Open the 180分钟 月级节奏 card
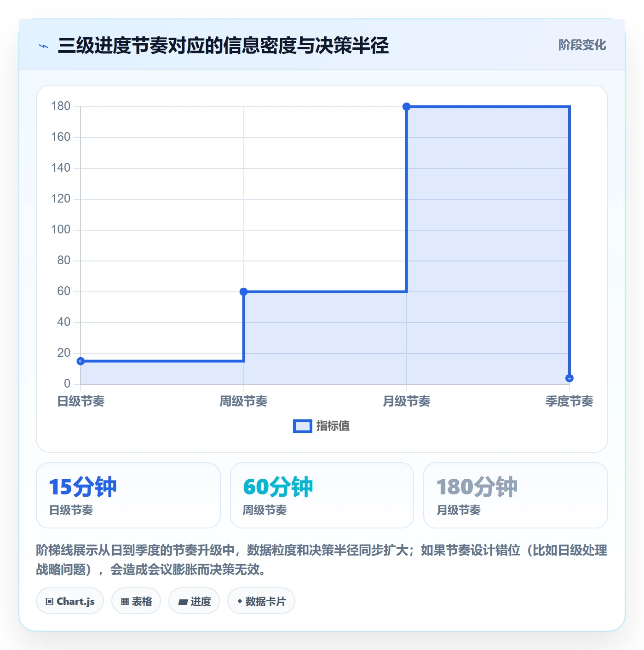Viewport: 644px width, 650px height. (516, 495)
